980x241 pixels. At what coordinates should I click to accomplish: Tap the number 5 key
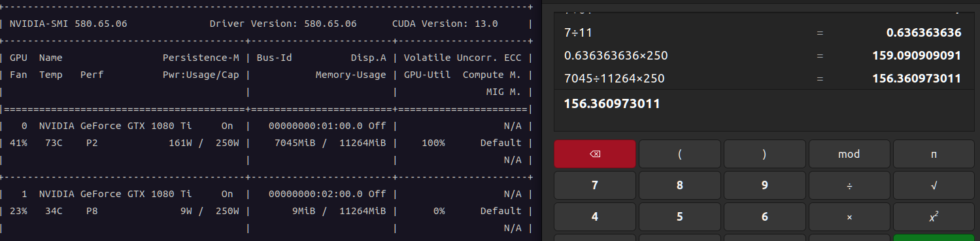click(x=680, y=217)
